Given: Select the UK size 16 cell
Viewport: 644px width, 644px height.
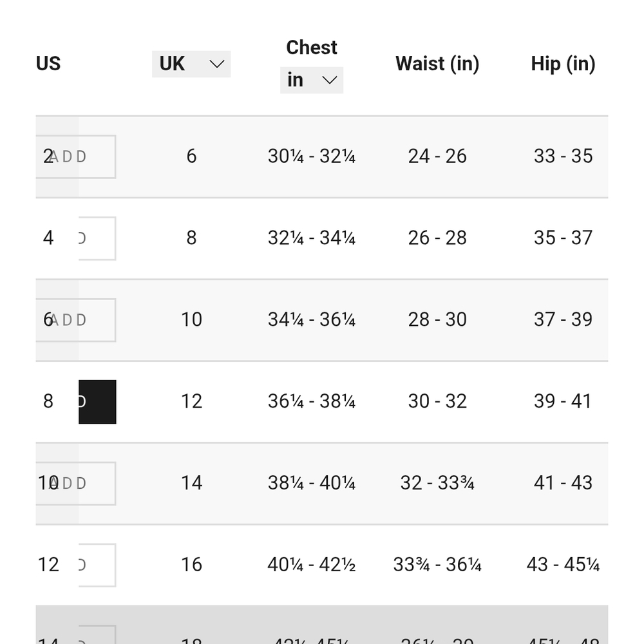Looking at the screenshot, I should pyautogui.click(x=191, y=565).
